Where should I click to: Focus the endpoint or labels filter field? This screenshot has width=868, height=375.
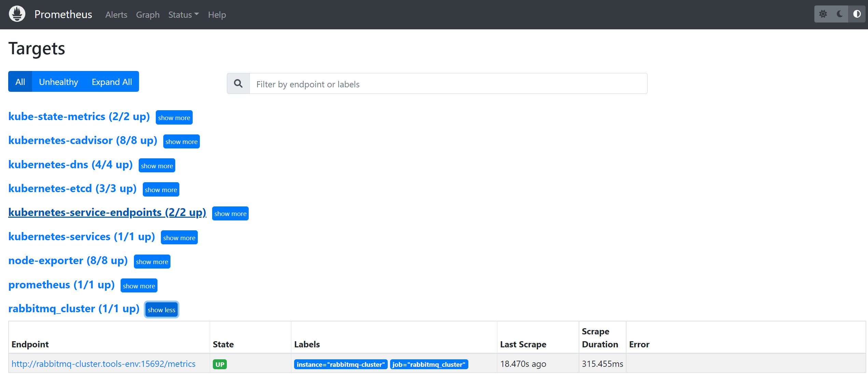click(x=448, y=84)
